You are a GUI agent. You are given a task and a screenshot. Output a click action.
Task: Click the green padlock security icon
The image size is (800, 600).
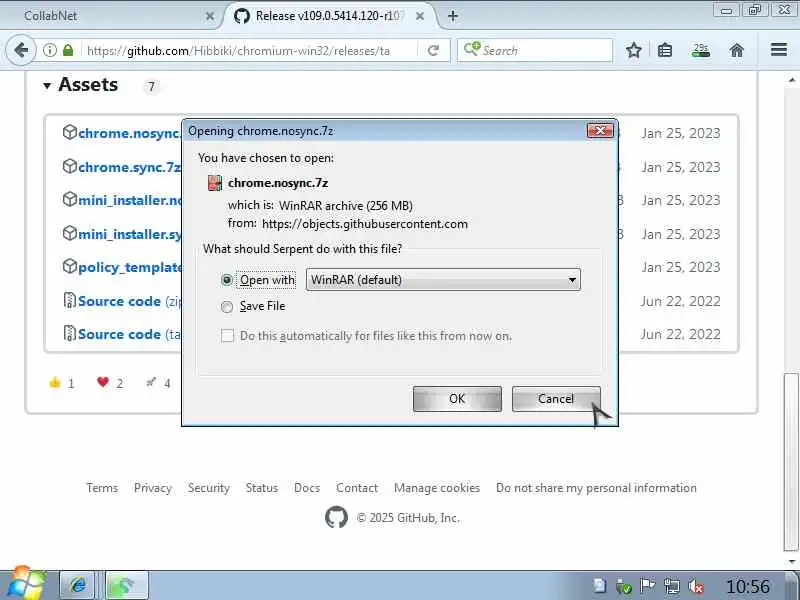[68, 50]
